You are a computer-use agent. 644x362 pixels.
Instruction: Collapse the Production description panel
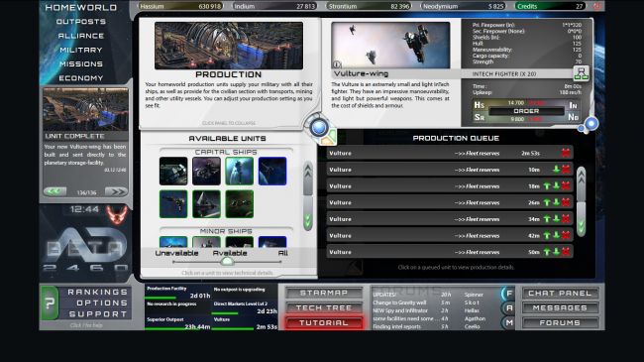coord(228,123)
